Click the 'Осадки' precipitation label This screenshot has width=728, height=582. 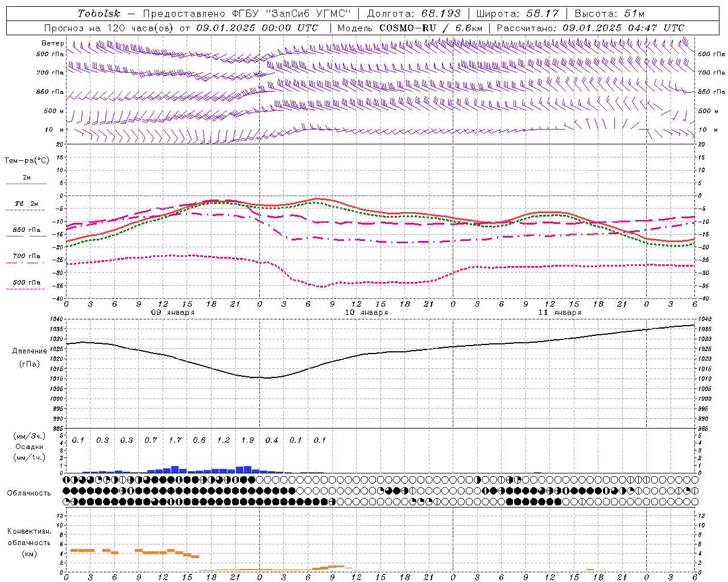(x=30, y=447)
